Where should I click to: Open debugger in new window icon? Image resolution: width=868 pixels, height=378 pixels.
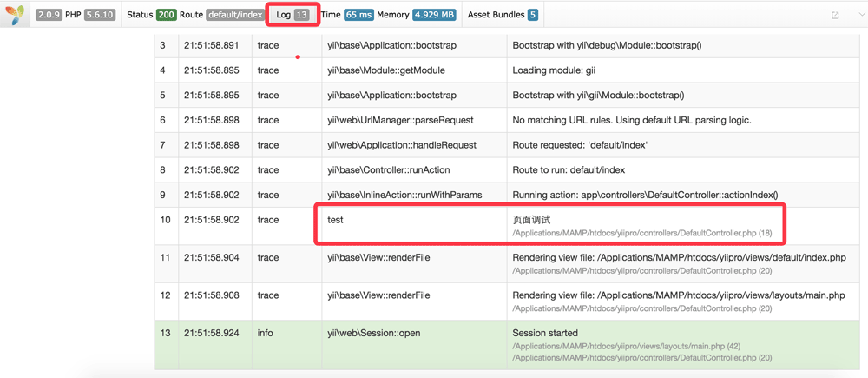(835, 15)
